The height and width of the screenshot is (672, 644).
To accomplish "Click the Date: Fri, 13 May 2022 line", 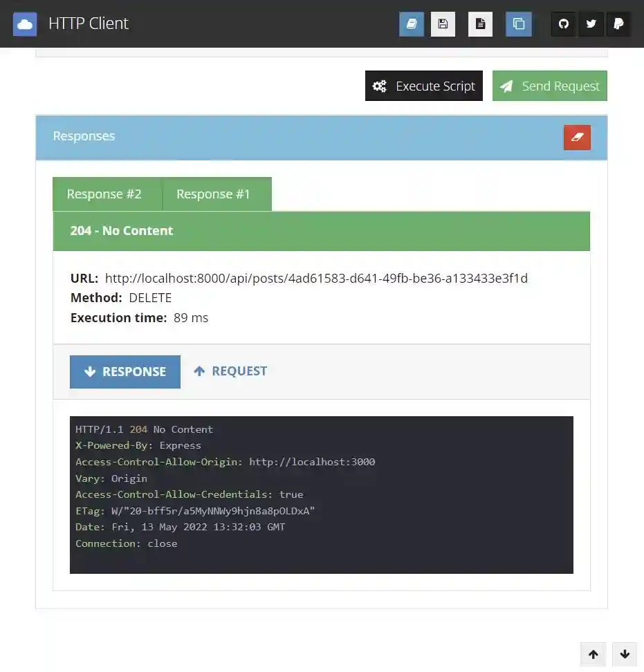I will point(180,527).
